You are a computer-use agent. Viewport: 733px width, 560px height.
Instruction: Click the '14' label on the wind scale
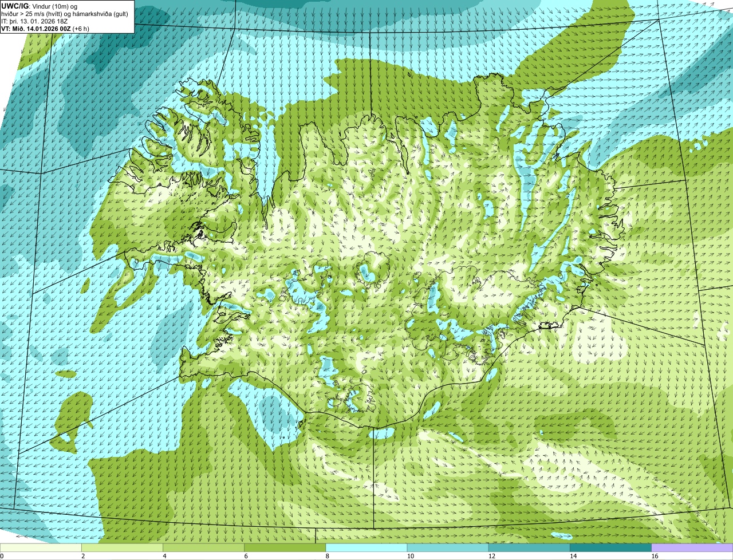(x=573, y=556)
